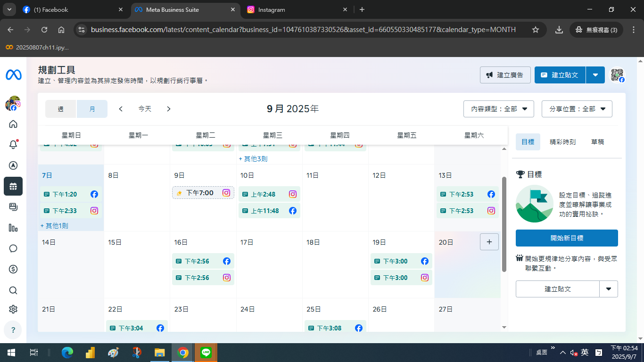This screenshot has width=644, height=362.
Task: Switch to the 草稿 tab
Action: pyautogui.click(x=597, y=142)
